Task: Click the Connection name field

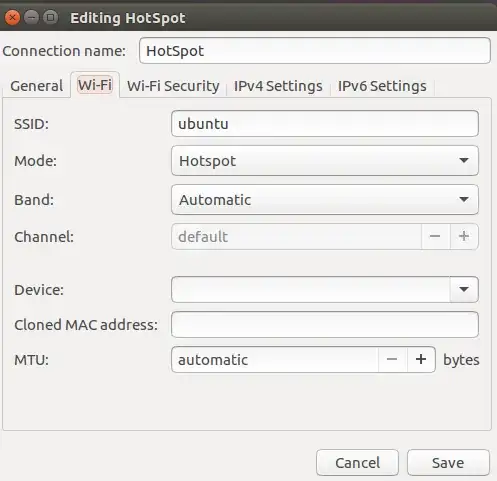Action: point(315,51)
